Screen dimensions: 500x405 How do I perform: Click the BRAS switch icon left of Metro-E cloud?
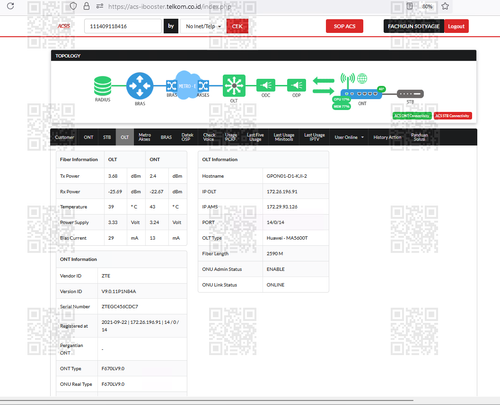tap(171, 86)
